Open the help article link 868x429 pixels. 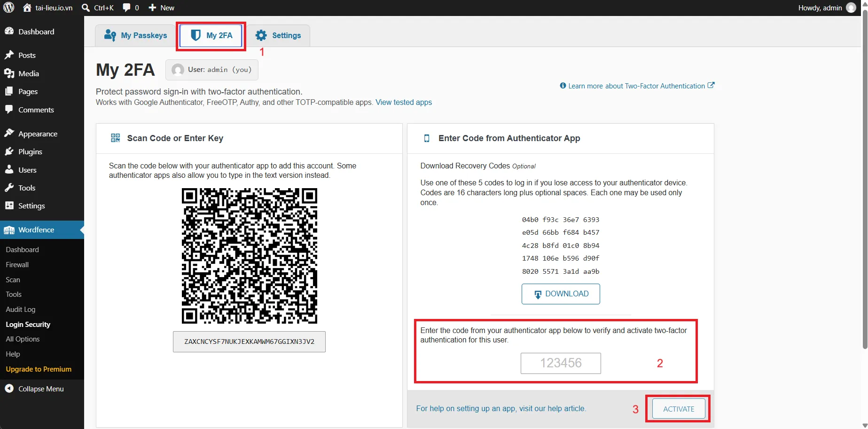[501, 408]
